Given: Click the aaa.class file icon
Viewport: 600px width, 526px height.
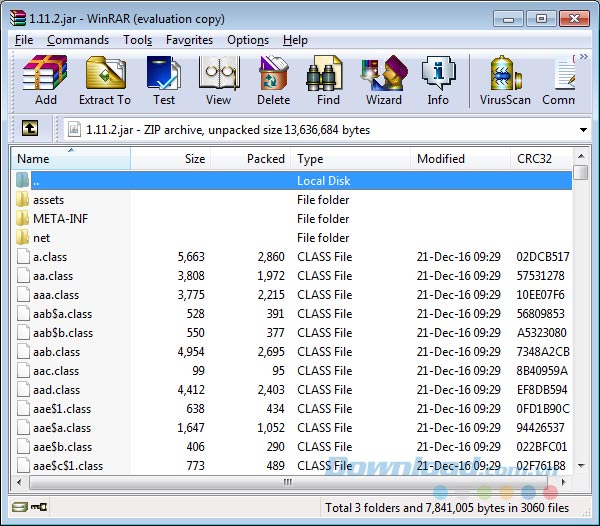Looking at the screenshot, I should (23, 295).
